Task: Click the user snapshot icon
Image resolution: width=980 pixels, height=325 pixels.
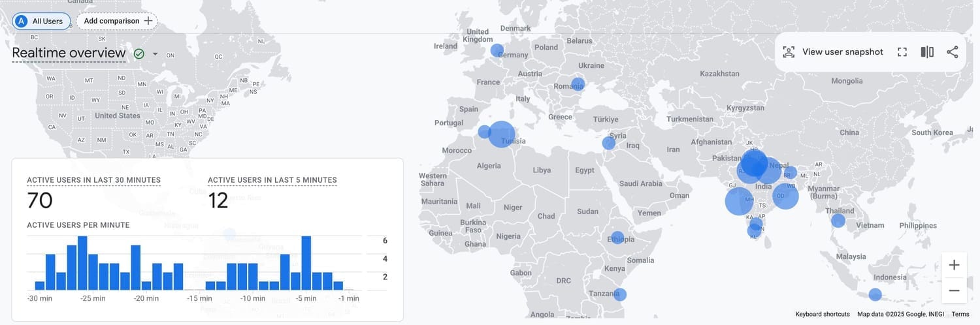Action: pyautogui.click(x=789, y=52)
